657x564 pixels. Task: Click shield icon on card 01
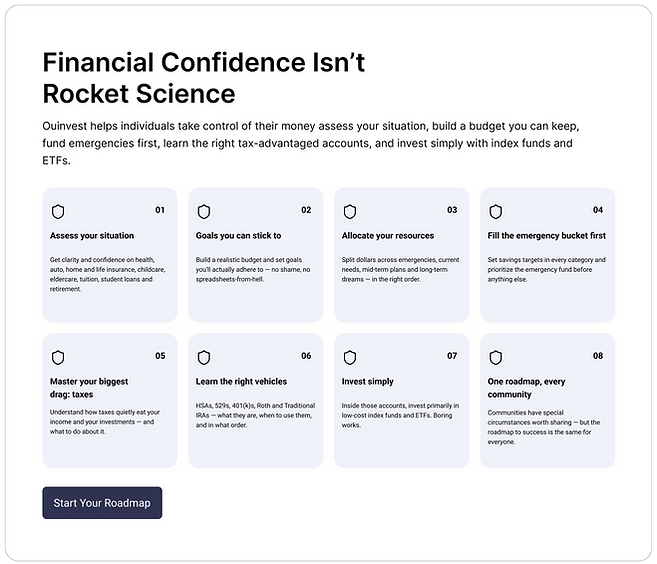pos(58,212)
